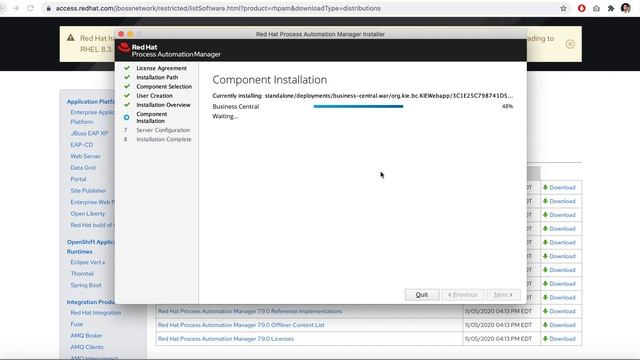Click the Currently installing path text

click(x=362, y=96)
